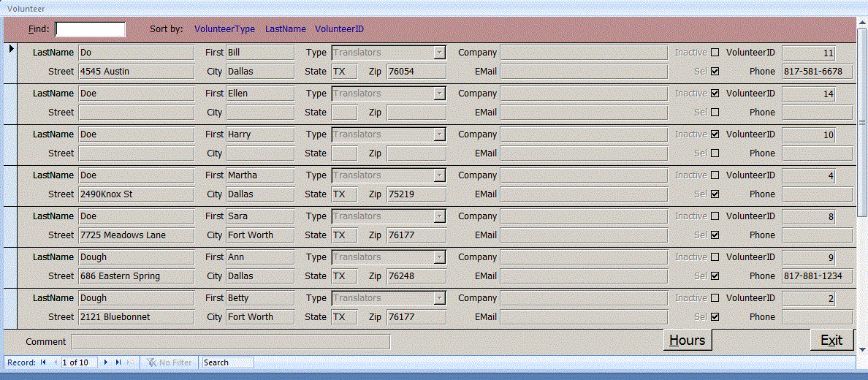Click phone number 817-581-6678

817,72
